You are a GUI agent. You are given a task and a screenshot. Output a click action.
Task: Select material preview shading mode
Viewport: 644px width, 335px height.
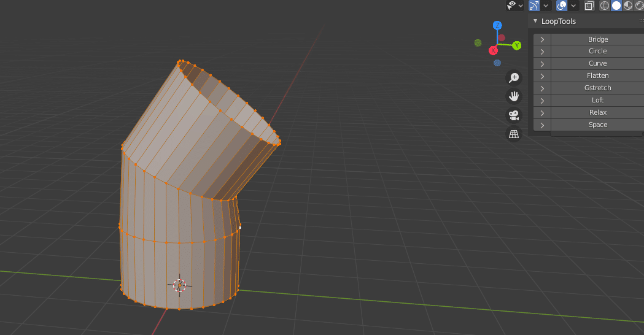(628, 6)
